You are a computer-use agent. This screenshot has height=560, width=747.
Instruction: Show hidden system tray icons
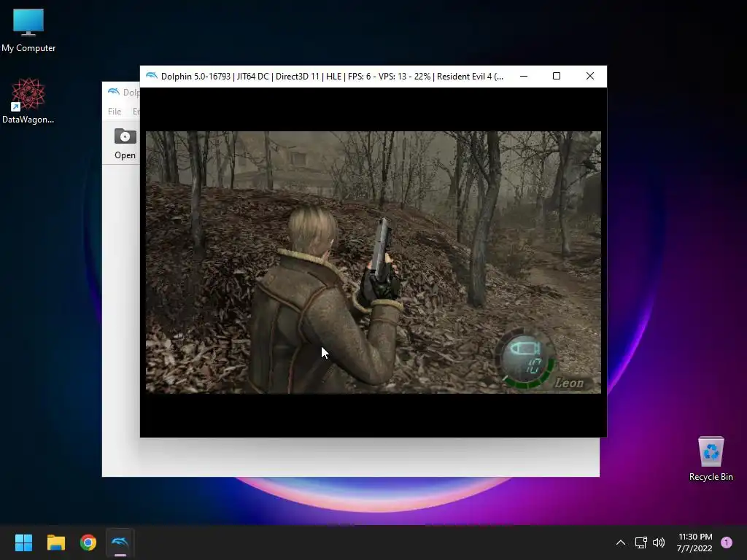pyautogui.click(x=621, y=542)
